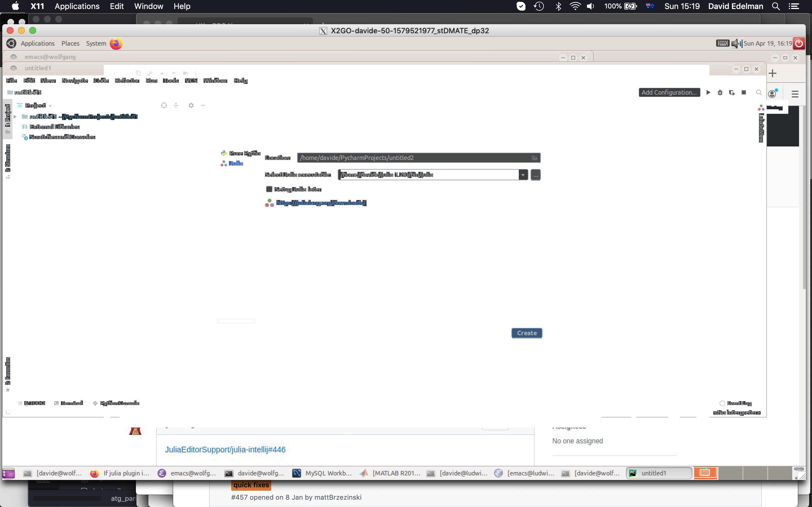Open the Julia executable dropdown
The height and width of the screenshot is (507, 812).
(523, 175)
